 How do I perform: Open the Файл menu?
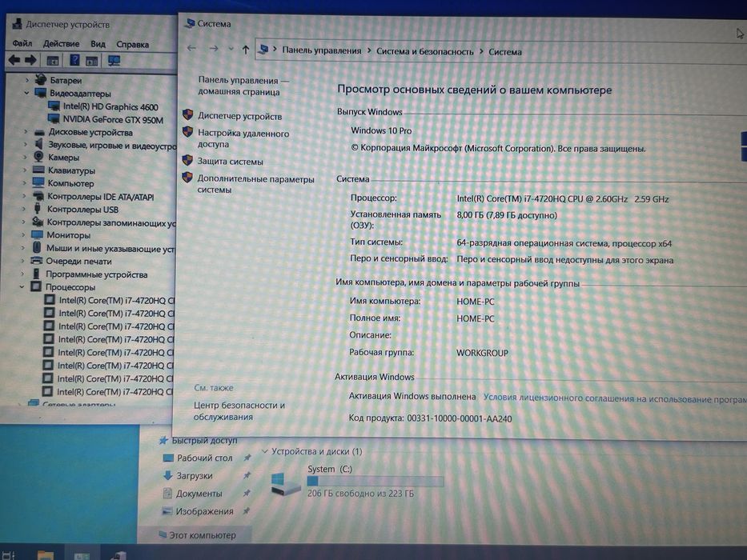click(22, 44)
